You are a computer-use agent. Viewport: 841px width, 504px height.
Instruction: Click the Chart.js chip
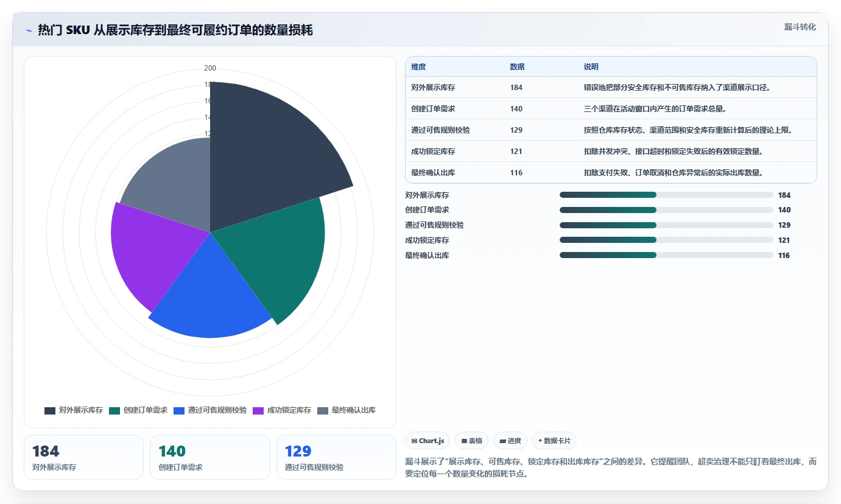[428, 441]
